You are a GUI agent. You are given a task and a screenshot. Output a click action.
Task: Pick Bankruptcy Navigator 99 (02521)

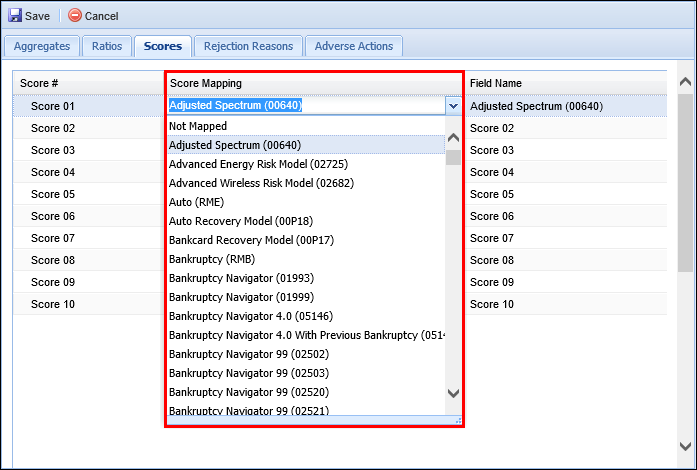(x=306, y=410)
